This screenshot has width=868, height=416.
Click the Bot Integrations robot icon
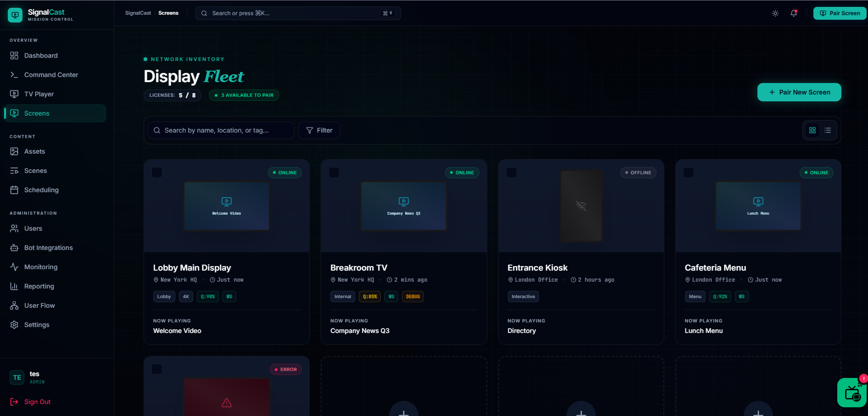click(14, 248)
